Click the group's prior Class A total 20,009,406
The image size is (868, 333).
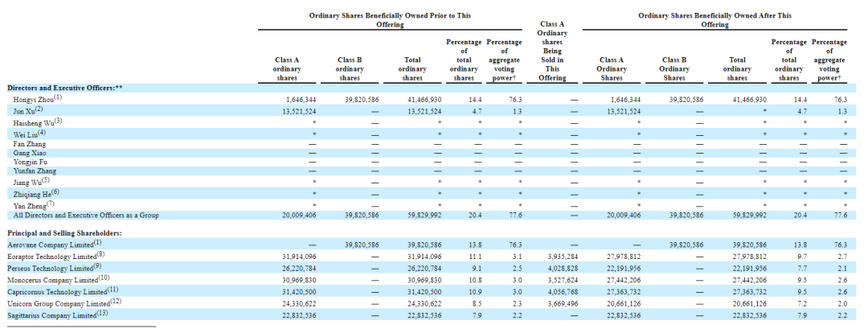click(x=299, y=216)
